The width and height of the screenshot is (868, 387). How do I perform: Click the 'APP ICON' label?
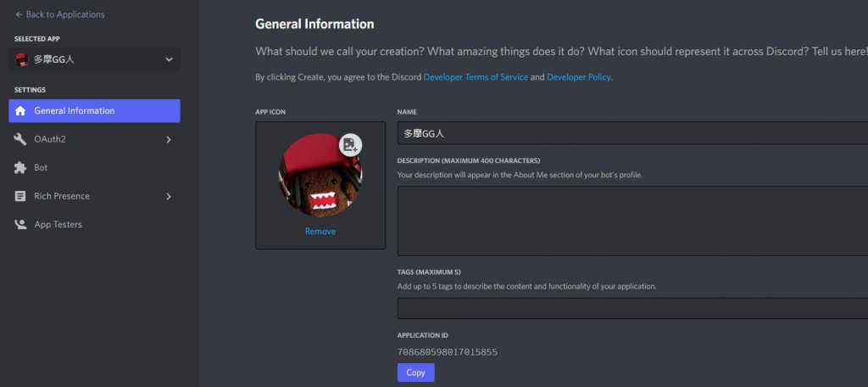tap(270, 112)
